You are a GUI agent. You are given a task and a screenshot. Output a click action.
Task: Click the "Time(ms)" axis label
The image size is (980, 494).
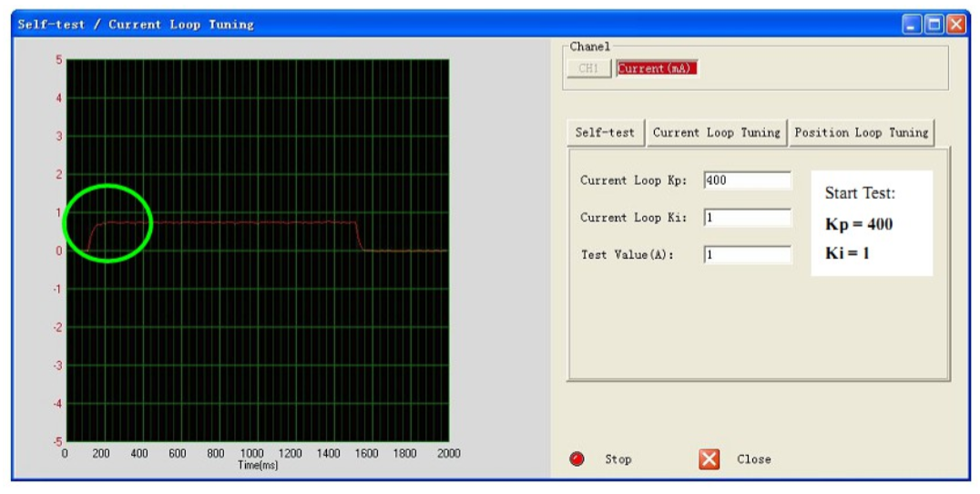point(258,465)
